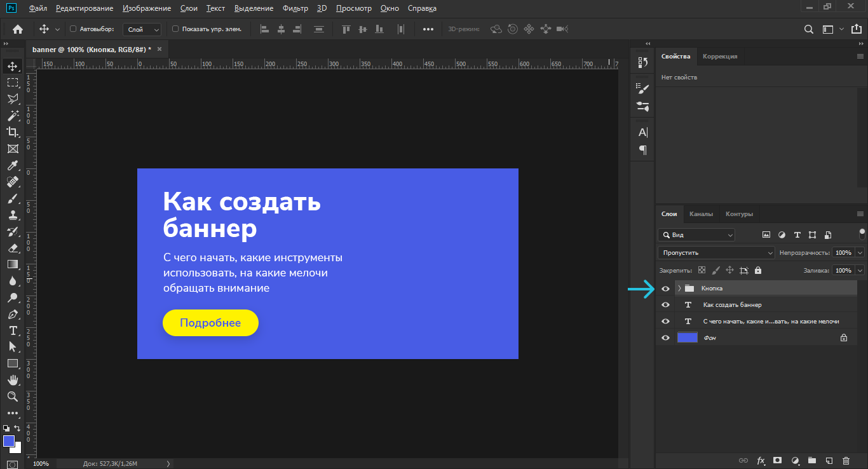This screenshot has height=469, width=868.
Task: Hide the Как создать баннер layer
Action: click(x=665, y=305)
